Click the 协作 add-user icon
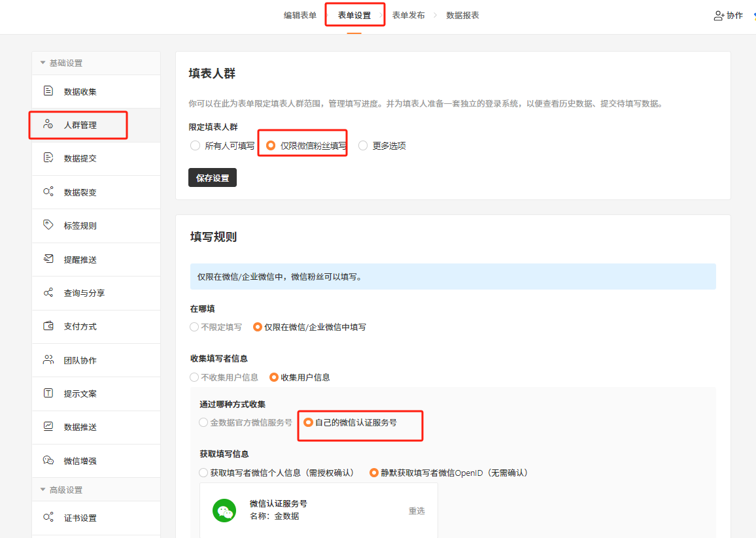756x538 pixels. [x=719, y=16]
